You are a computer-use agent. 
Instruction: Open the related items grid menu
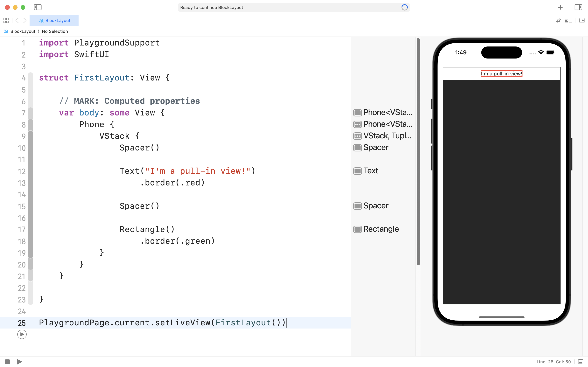(6, 20)
